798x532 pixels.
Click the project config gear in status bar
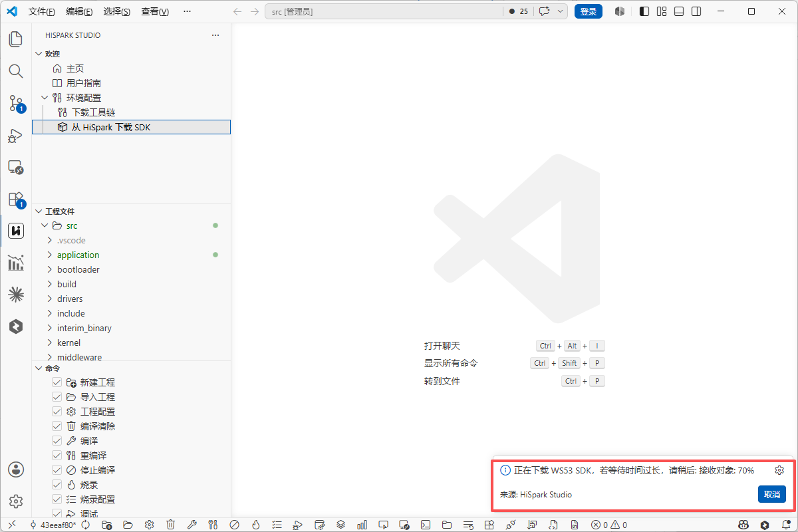point(149,525)
